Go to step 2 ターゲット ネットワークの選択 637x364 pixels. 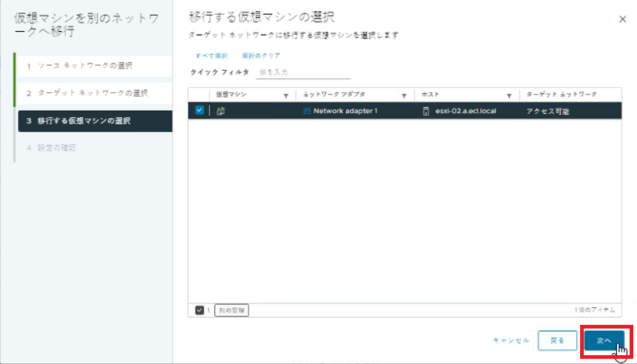(93, 93)
